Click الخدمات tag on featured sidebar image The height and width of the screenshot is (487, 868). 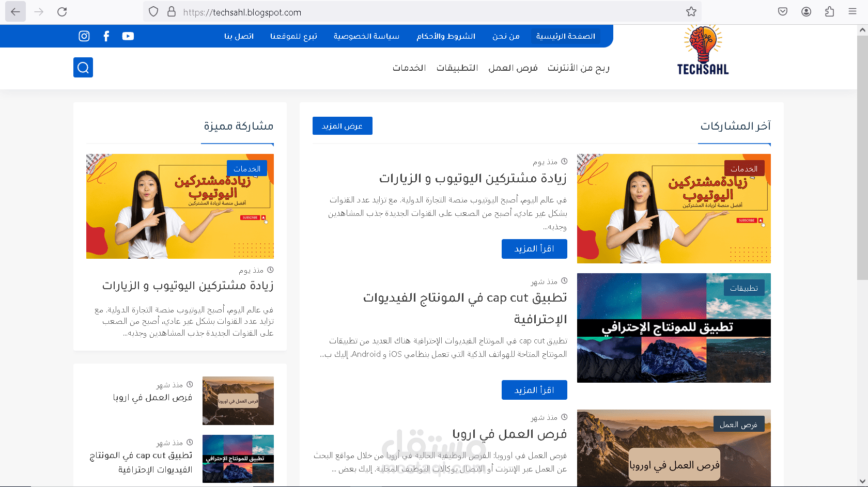pyautogui.click(x=247, y=168)
